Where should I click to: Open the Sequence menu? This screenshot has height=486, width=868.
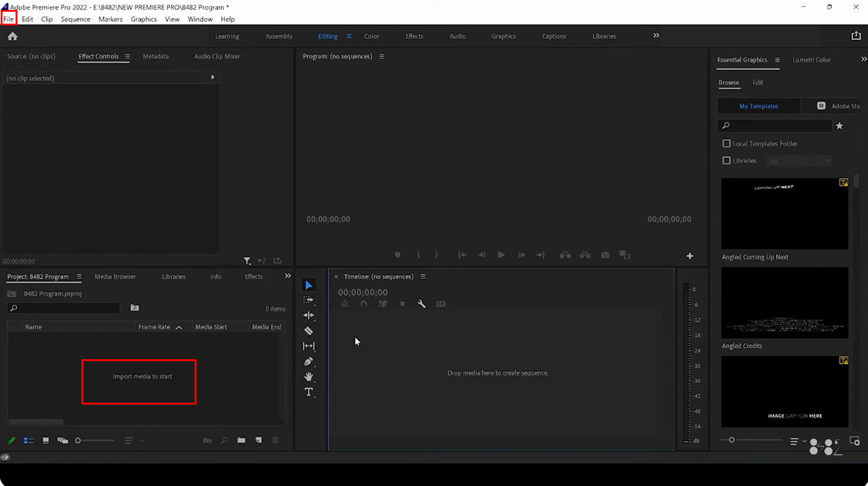pyautogui.click(x=75, y=19)
